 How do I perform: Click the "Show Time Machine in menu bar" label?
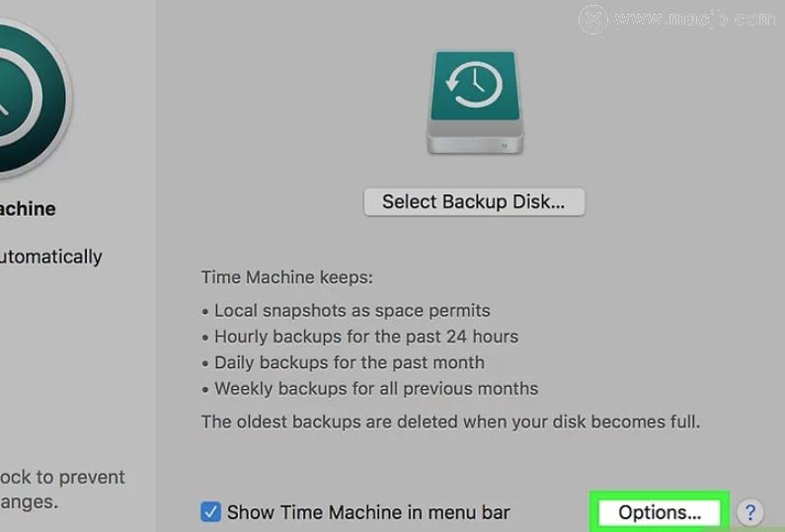368,512
